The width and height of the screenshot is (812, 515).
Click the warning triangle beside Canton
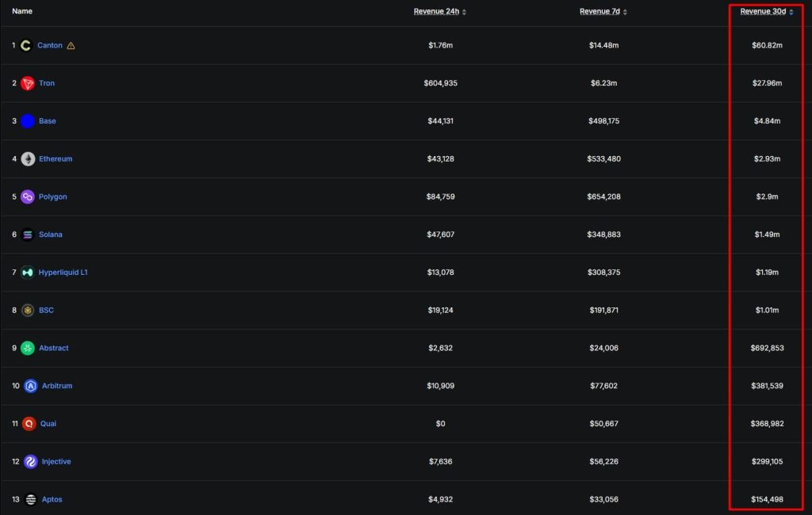point(71,45)
